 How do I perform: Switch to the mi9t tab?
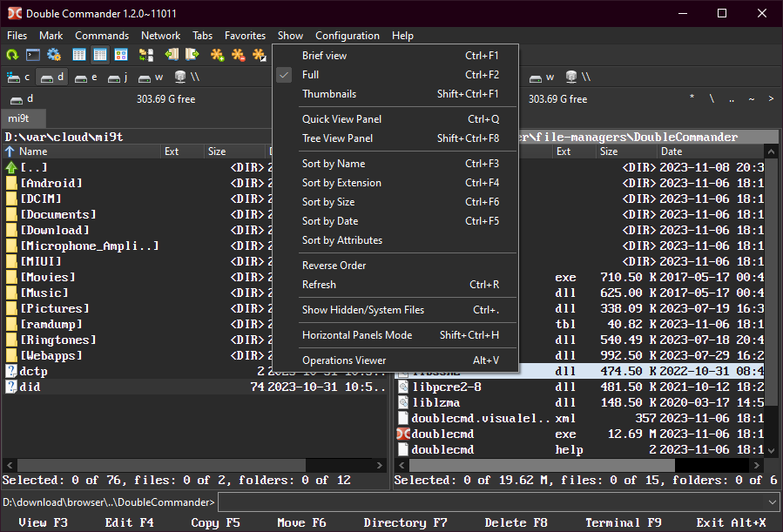click(19, 118)
